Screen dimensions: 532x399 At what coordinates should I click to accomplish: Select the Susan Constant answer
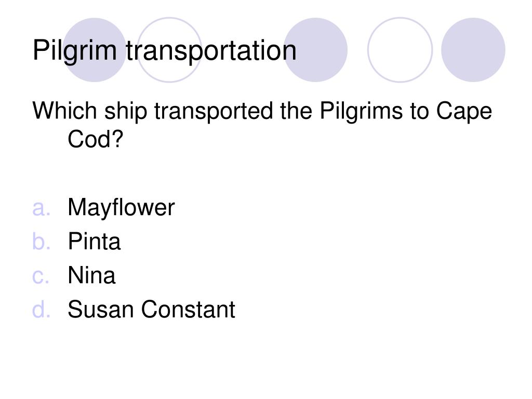(151, 310)
